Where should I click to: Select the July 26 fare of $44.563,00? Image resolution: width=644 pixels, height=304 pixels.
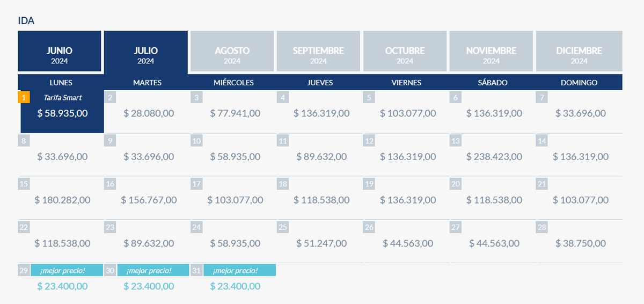coord(408,243)
